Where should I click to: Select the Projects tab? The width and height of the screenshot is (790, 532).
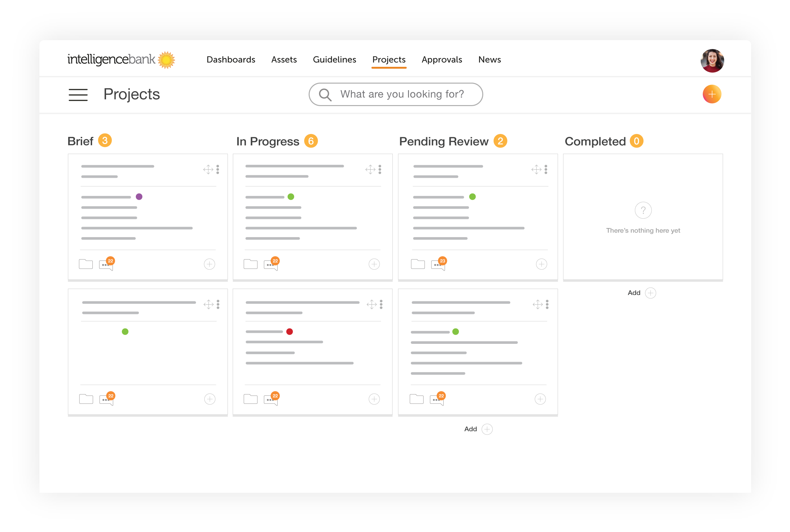(389, 60)
